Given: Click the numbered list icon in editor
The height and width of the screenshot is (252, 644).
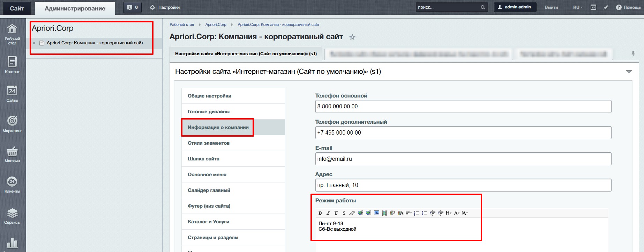Looking at the screenshot, I should click(417, 213).
